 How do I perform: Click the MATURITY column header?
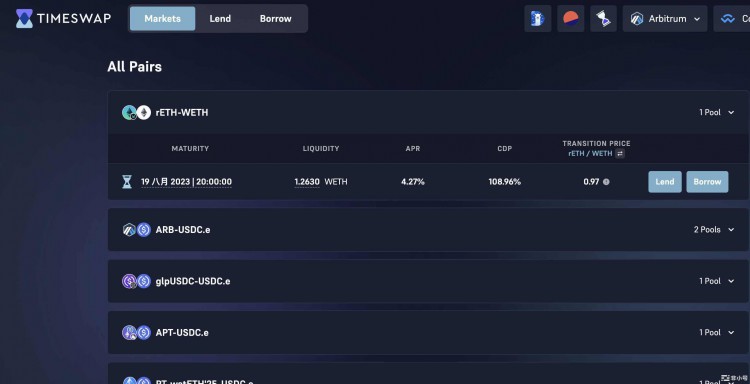pyautogui.click(x=190, y=149)
